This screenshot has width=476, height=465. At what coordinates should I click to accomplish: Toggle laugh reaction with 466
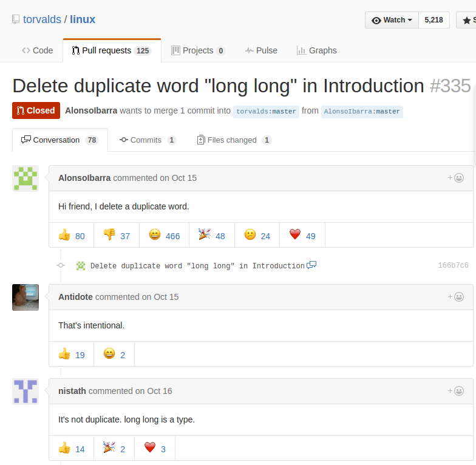click(x=164, y=236)
